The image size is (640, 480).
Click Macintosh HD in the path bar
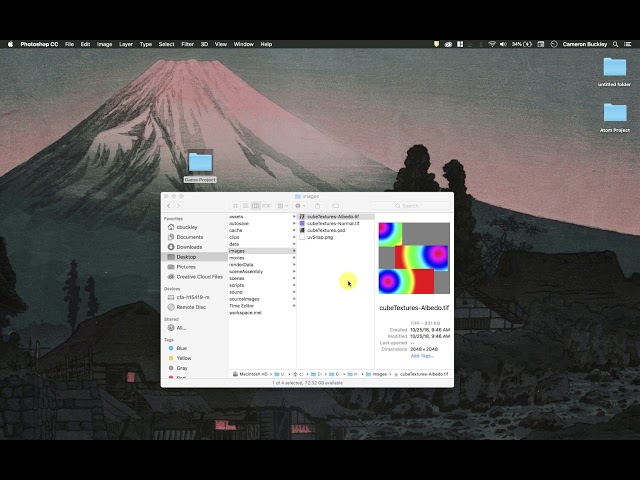[250, 374]
